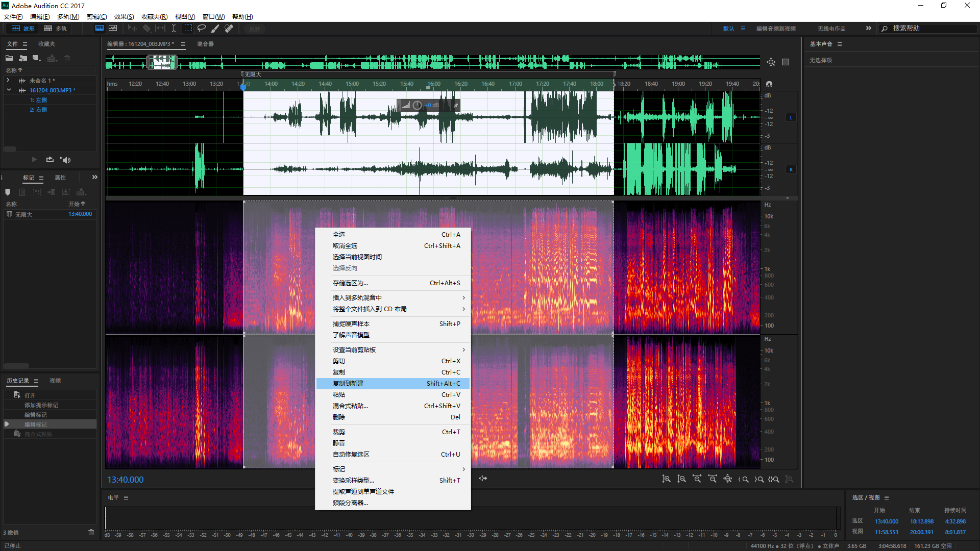This screenshot has width=980, height=551.
Task: Switch to 多轨 multitrack view
Action: tap(56, 29)
